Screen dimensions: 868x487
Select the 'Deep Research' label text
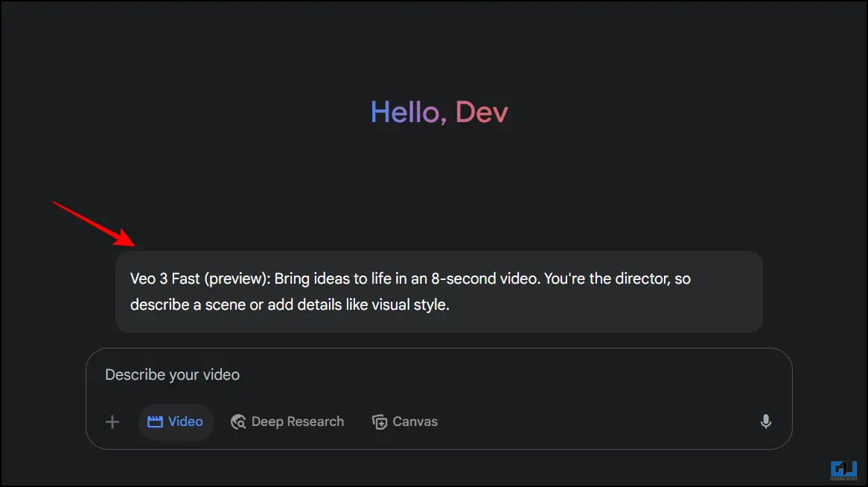298,421
